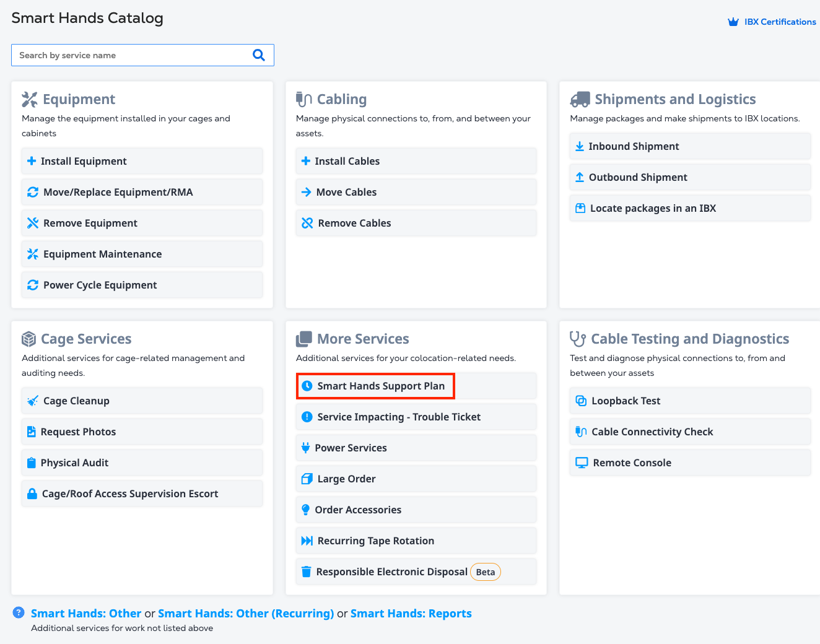The image size is (820, 644).
Task: Click the trash icon for Responsible Electronic Disposal
Action: [306, 572]
